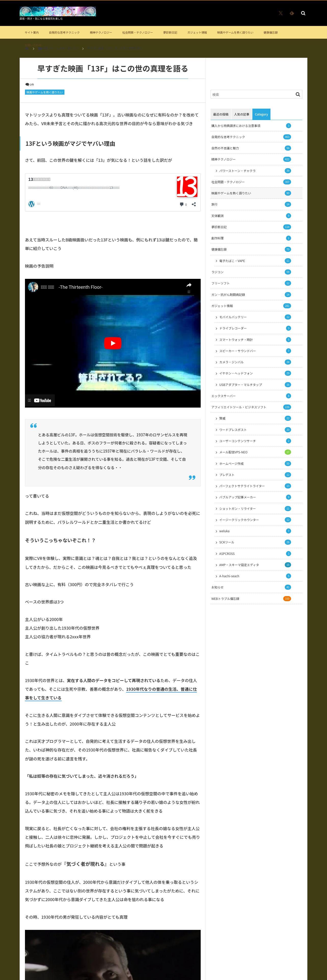Open the ラジコン sidebar category
Viewport: 327px width, 980px height.
217,272
